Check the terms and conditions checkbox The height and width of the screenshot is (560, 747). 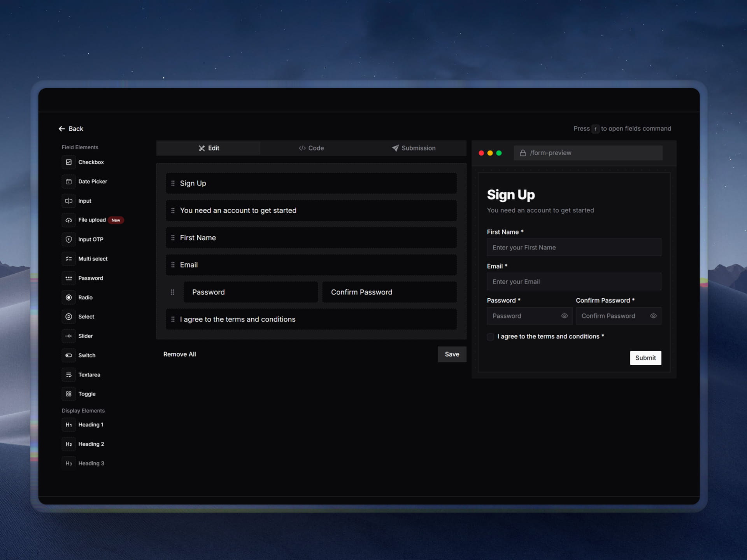[x=490, y=337]
